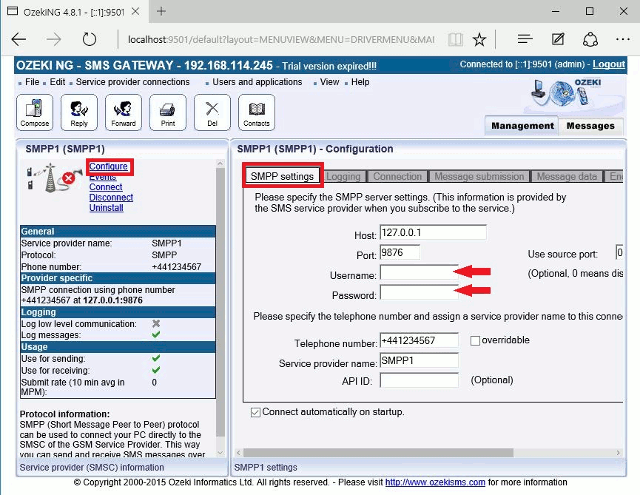This screenshot has width=640, height=495.
Task: Click the Forward toolbar icon
Action: pos(123,113)
